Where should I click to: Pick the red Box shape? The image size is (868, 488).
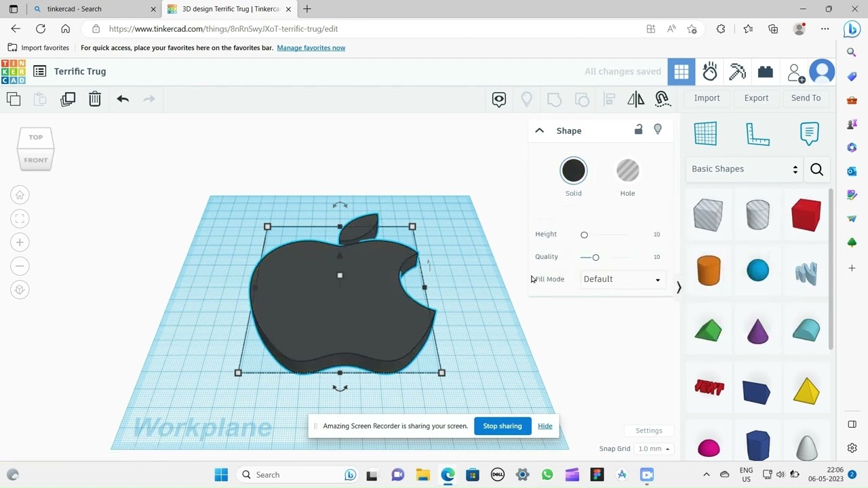806,215
